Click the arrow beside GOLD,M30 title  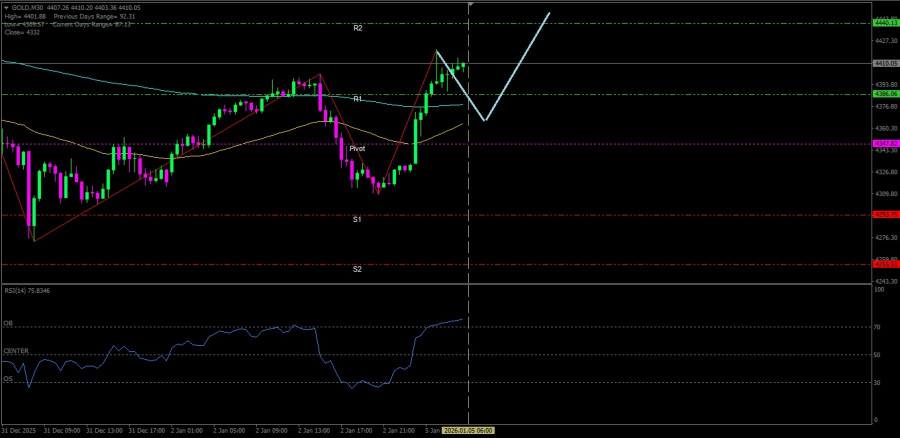(x=6, y=7)
